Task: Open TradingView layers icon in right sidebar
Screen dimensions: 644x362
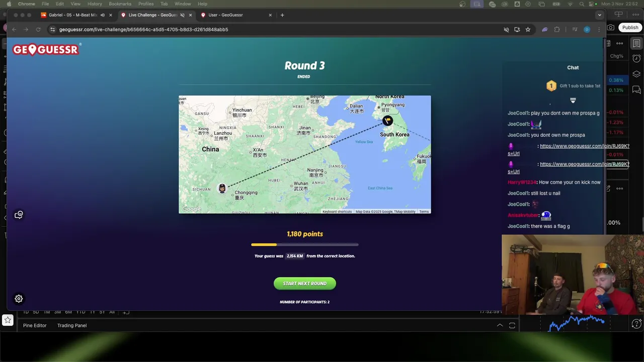Action: click(636, 74)
